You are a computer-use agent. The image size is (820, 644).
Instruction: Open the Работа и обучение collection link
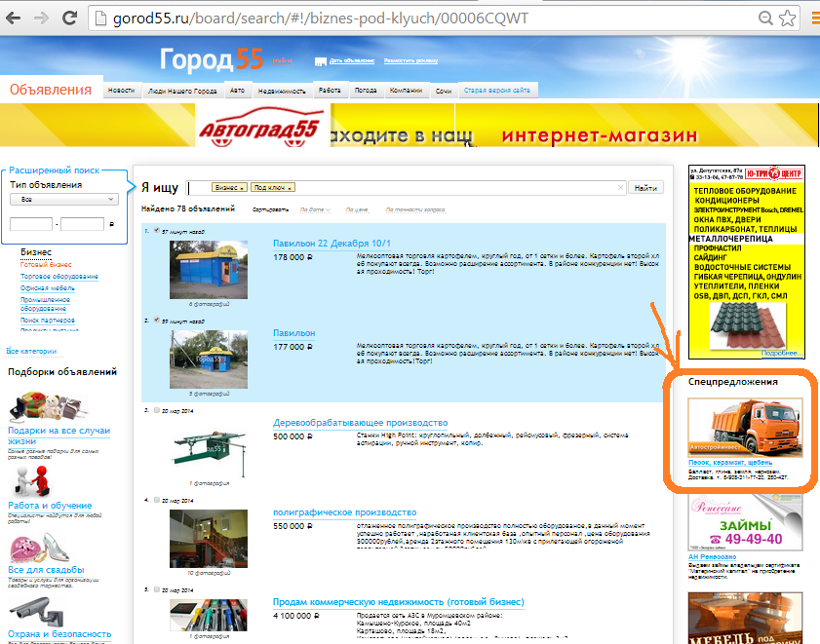[50, 506]
